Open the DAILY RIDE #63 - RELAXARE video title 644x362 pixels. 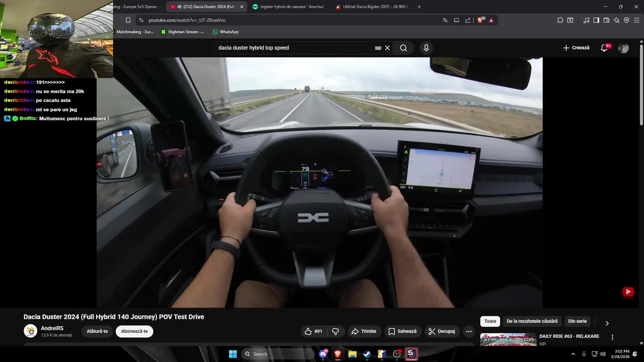click(x=569, y=336)
